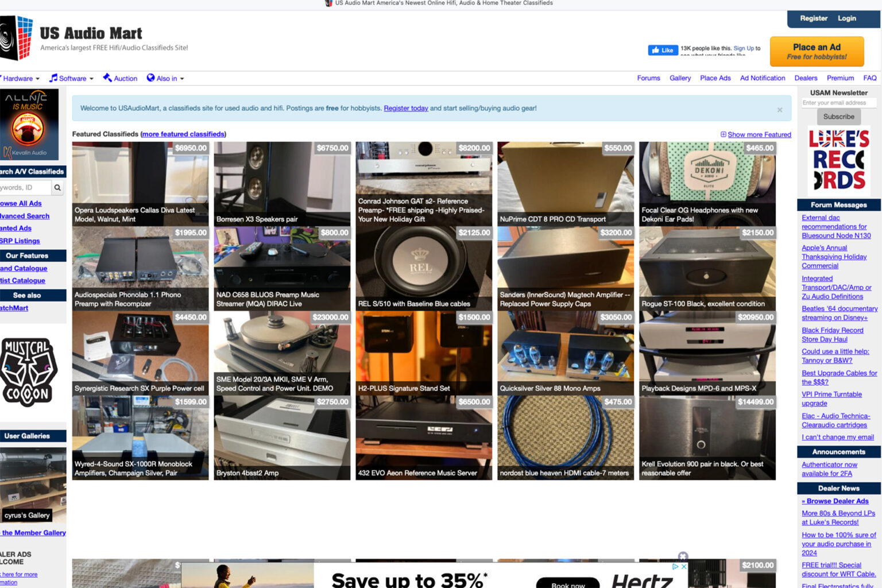Dismiss the welcome banner with X
882x588 pixels.
(x=779, y=110)
